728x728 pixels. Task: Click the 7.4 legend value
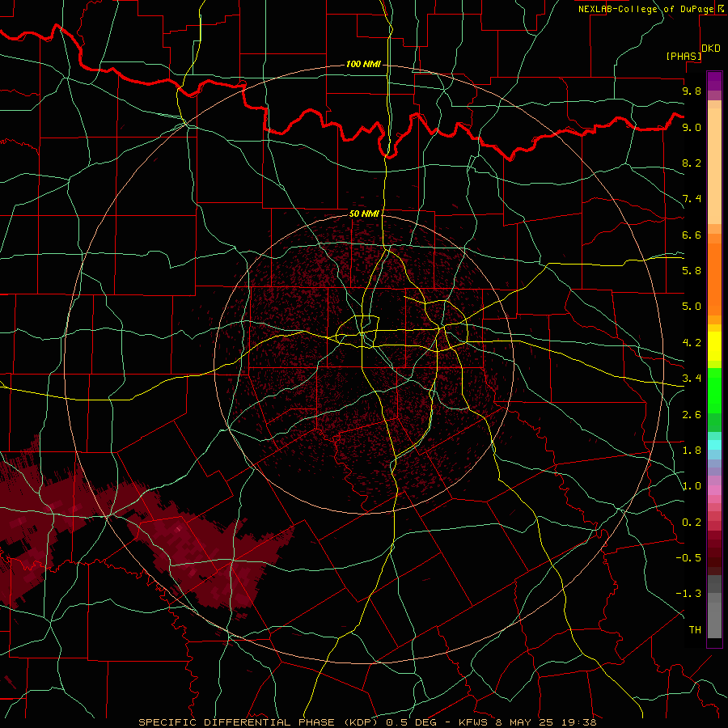pyautogui.click(x=692, y=199)
